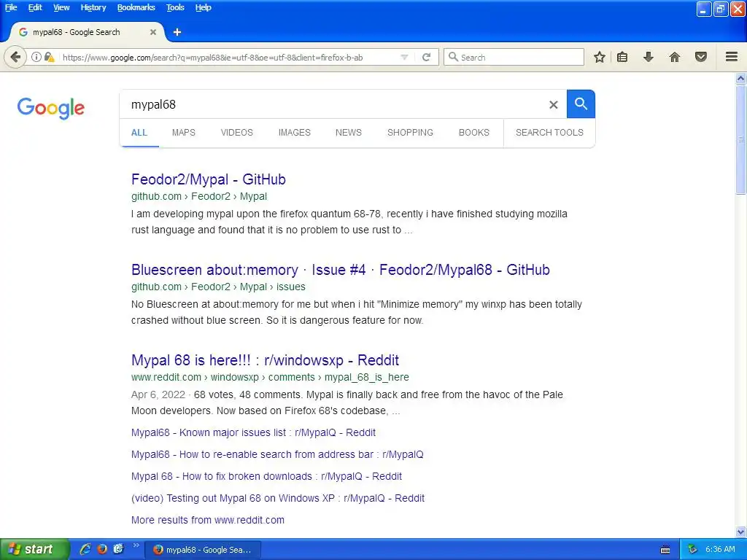Image resolution: width=747 pixels, height=560 pixels.
Task: Reload the page with the refresh icon
Action: point(426,57)
